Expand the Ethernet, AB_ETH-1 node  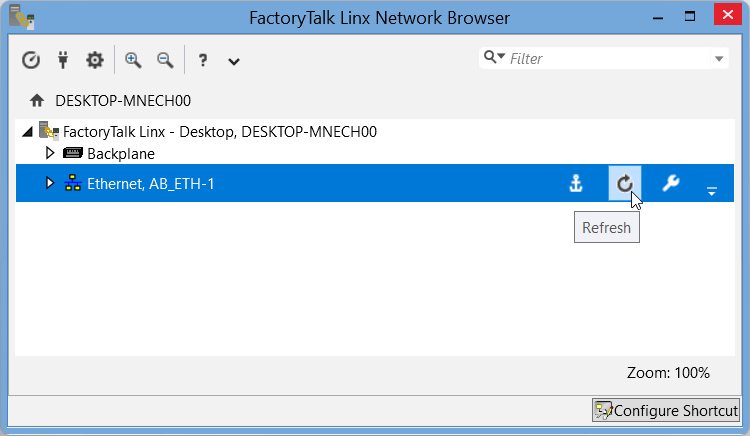tap(50, 183)
